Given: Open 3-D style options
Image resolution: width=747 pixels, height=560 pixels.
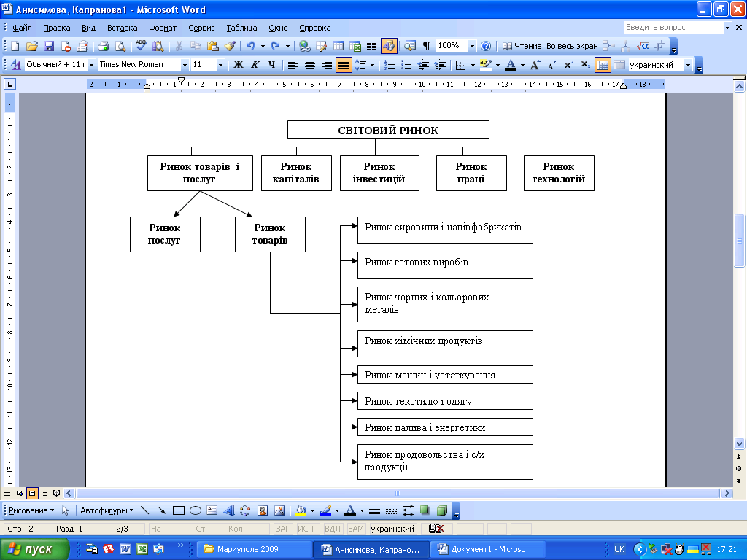Looking at the screenshot, I should click(x=441, y=510).
